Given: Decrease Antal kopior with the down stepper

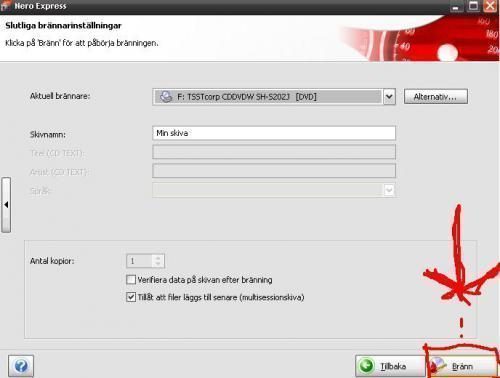Looking at the screenshot, I should [x=158, y=264].
